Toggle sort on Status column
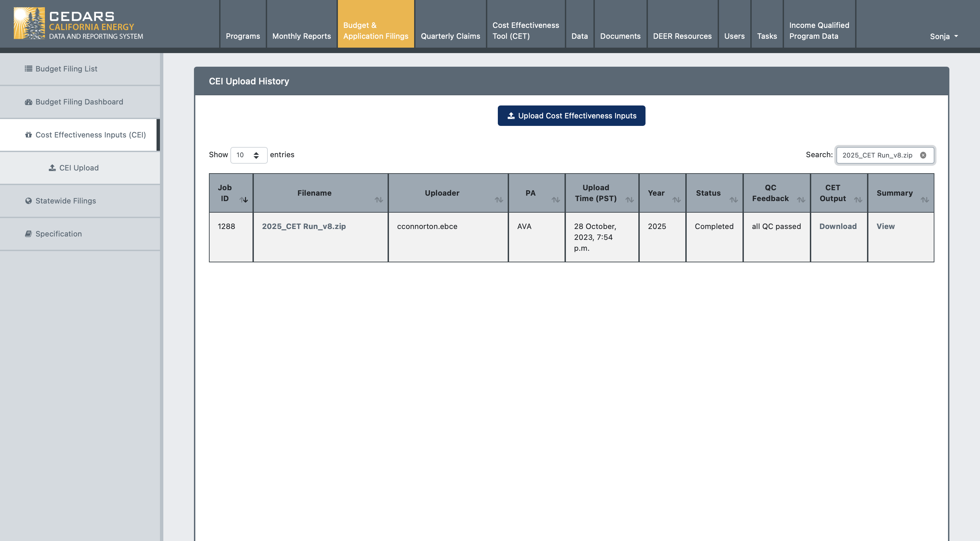The height and width of the screenshot is (541, 980). [x=734, y=199]
